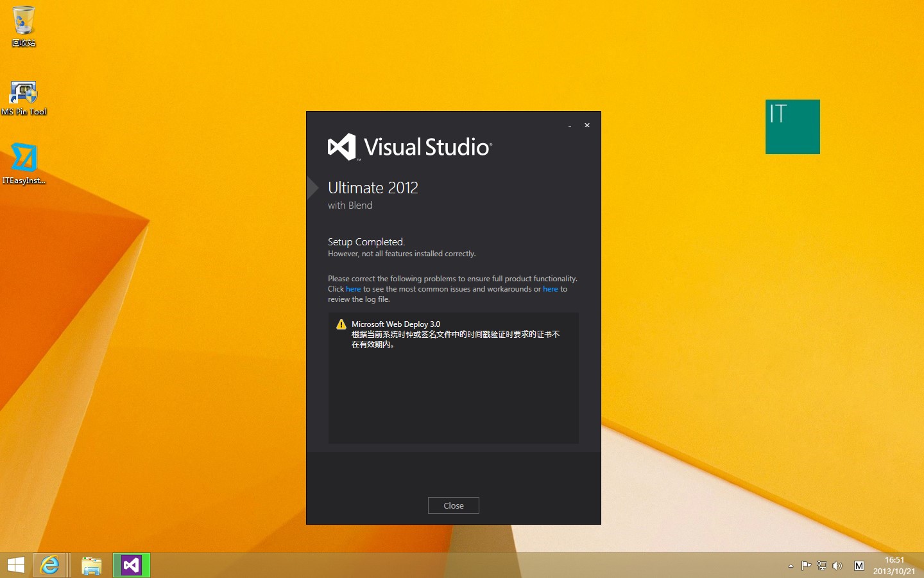Open the first 'here' link for common issues
This screenshot has height=578, width=924.
pos(354,289)
